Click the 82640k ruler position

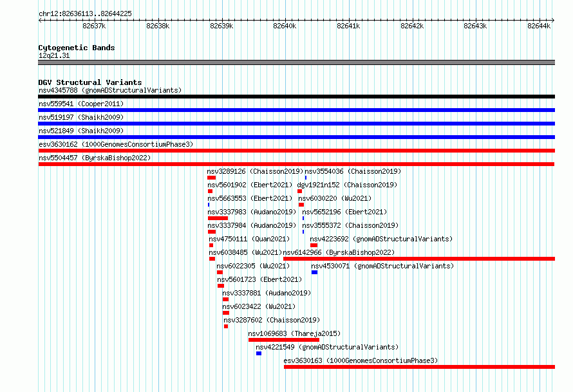point(285,26)
